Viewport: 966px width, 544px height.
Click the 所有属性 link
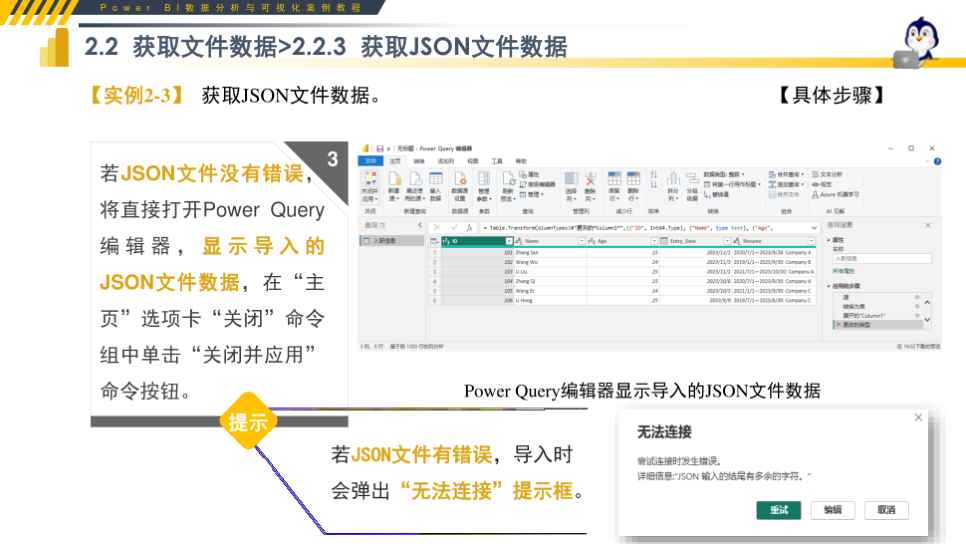pos(843,271)
